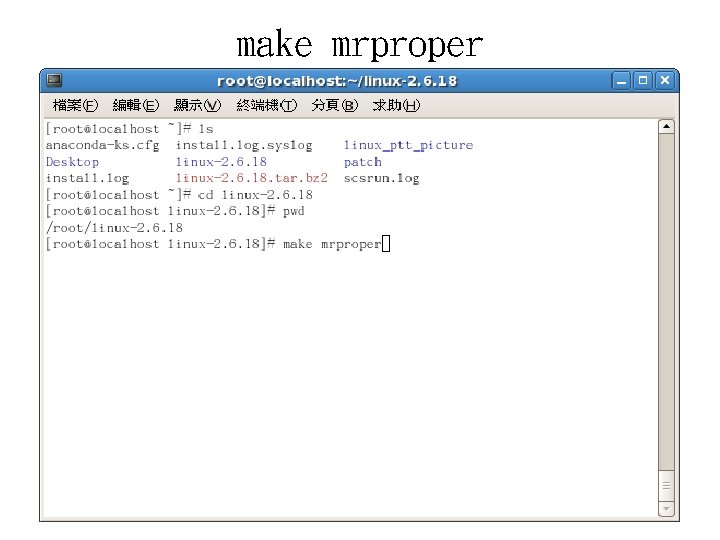Click the red linux-2.6.18.tar.bz2 archive
Image resolution: width=720 pixels, height=540 pixels.
252,178
